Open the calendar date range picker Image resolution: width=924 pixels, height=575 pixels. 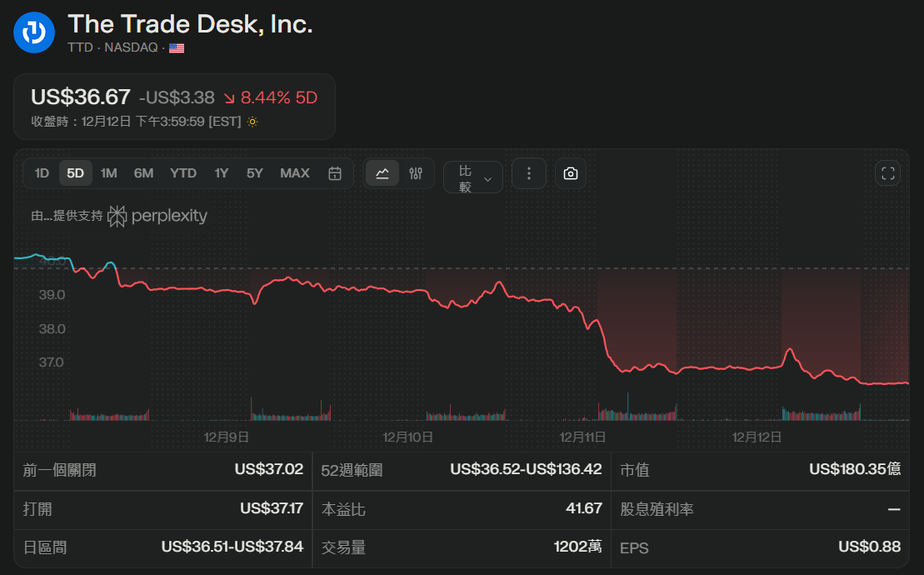[x=335, y=173]
